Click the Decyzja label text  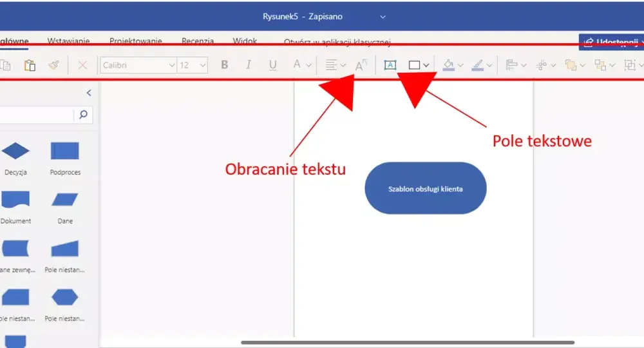(15, 172)
